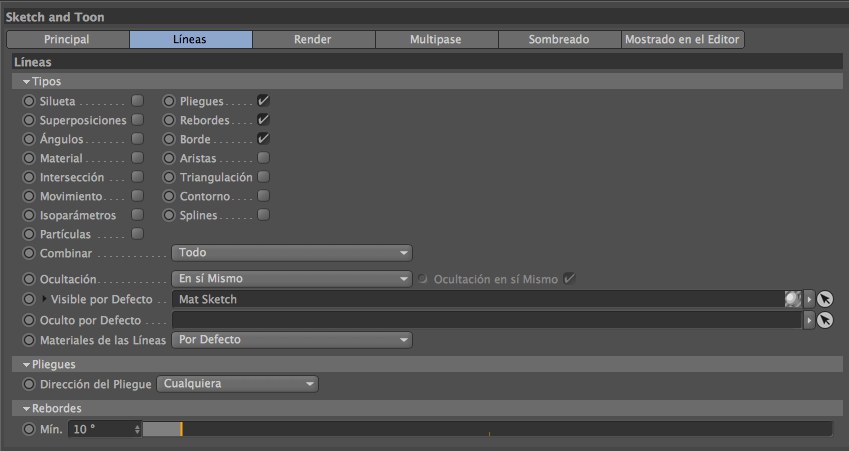Collapse the Tipos section
This screenshot has width=849, height=451.
coord(27,81)
